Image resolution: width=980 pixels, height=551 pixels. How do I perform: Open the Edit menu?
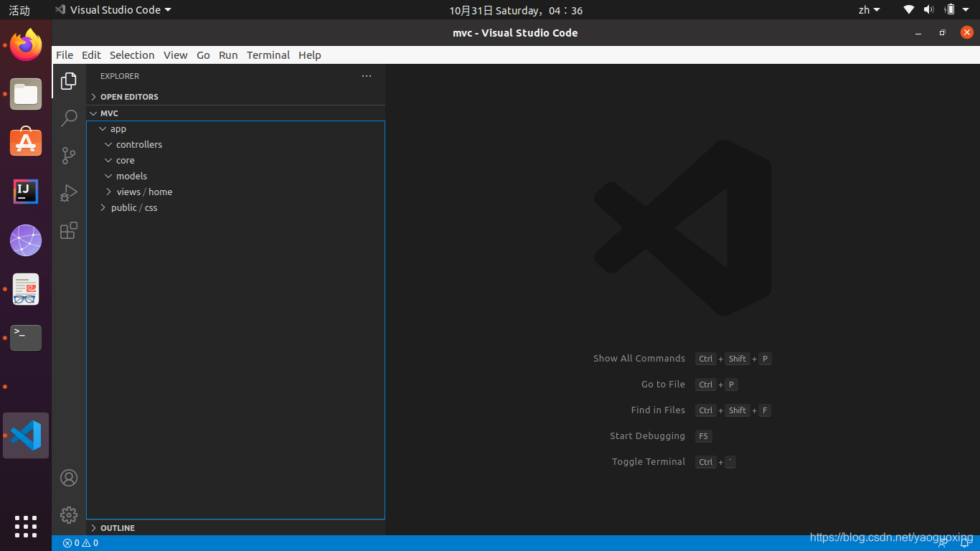coord(91,55)
